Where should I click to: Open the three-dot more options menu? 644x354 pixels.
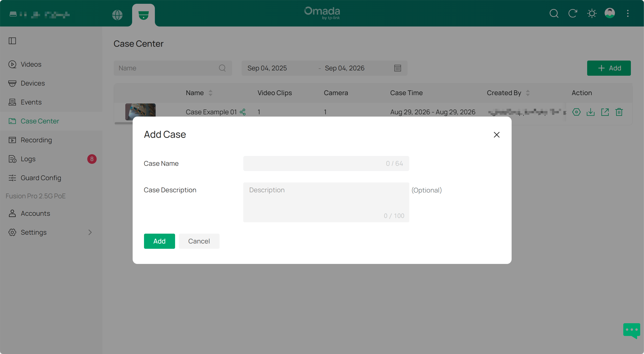628,13
